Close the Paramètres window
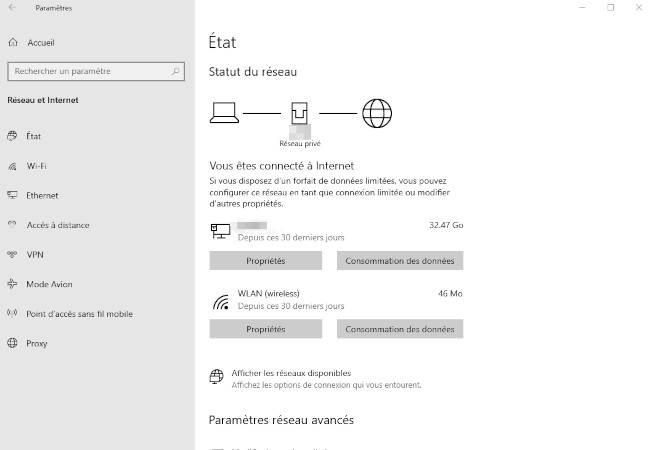652x450 pixels. [639, 7]
